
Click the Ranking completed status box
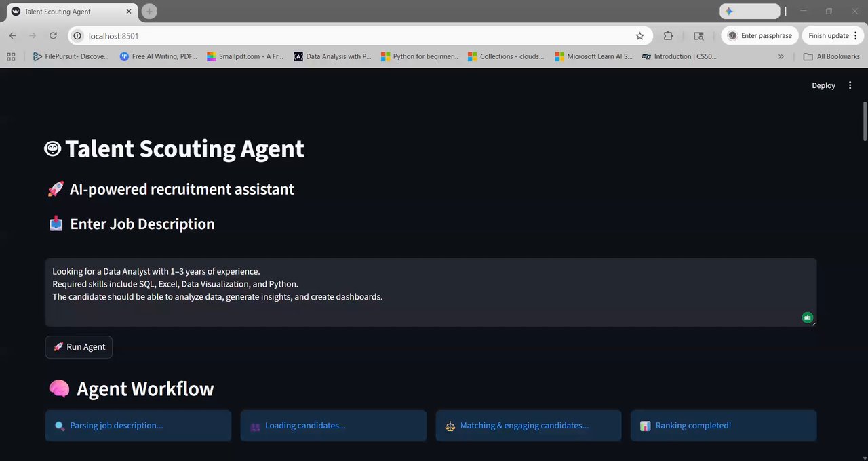(724, 426)
